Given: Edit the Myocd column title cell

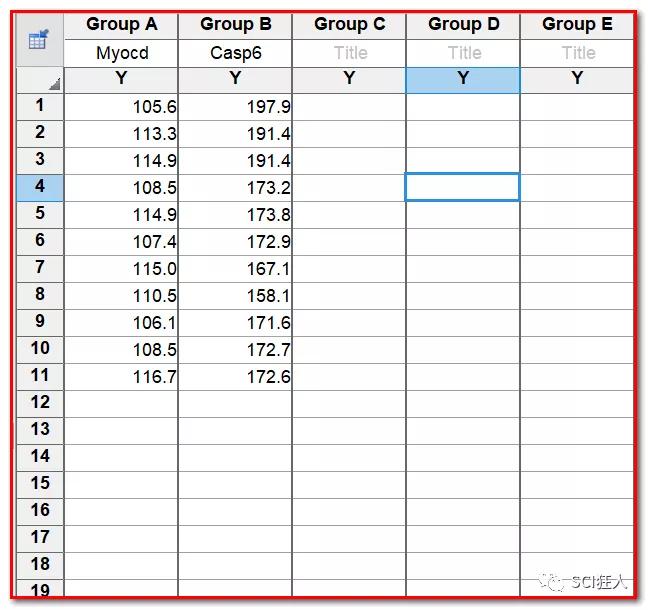Looking at the screenshot, I should tap(121, 53).
